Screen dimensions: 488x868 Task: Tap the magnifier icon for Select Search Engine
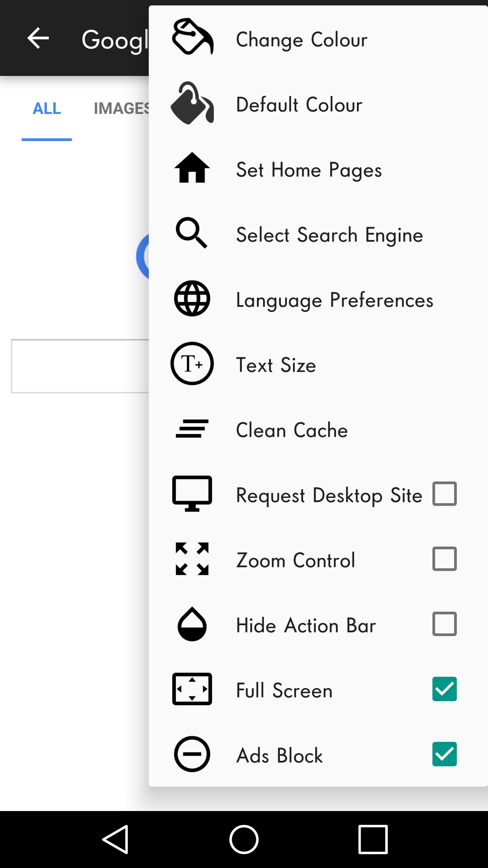click(x=191, y=233)
